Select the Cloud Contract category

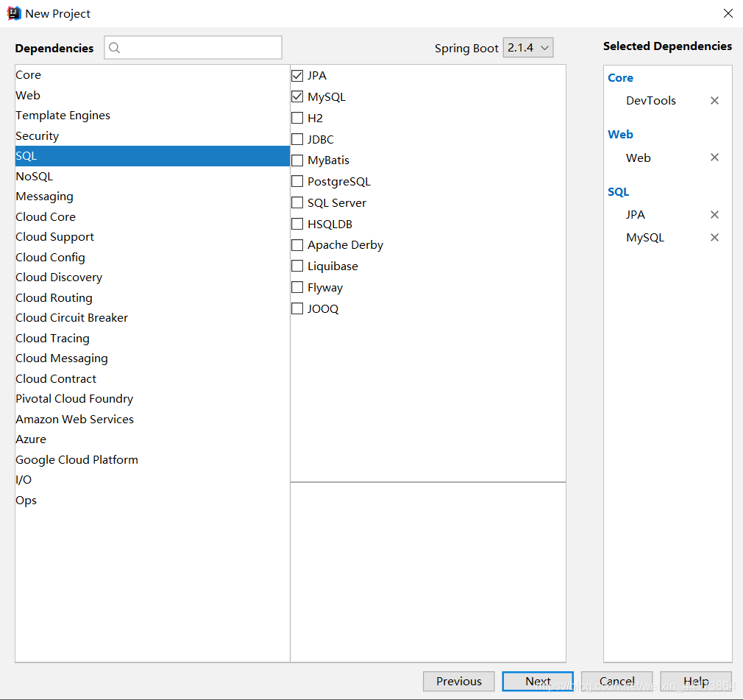pyautogui.click(x=152, y=378)
